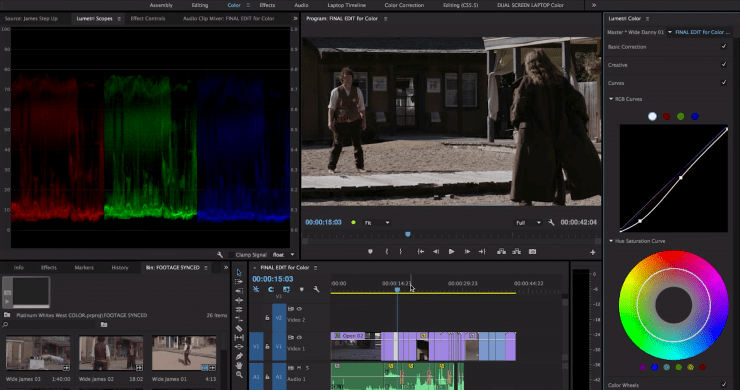This screenshot has width=740, height=390.
Task: Select the Pen tool
Action: click(239, 356)
